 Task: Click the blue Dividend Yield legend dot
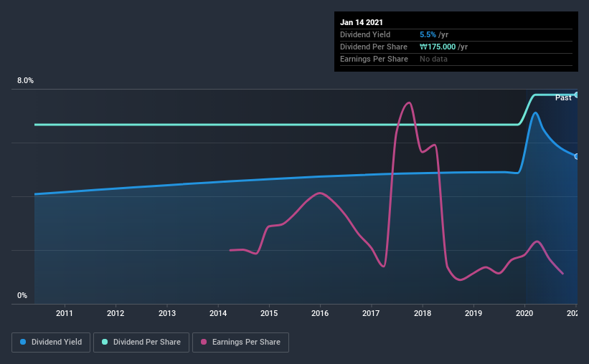coord(23,342)
